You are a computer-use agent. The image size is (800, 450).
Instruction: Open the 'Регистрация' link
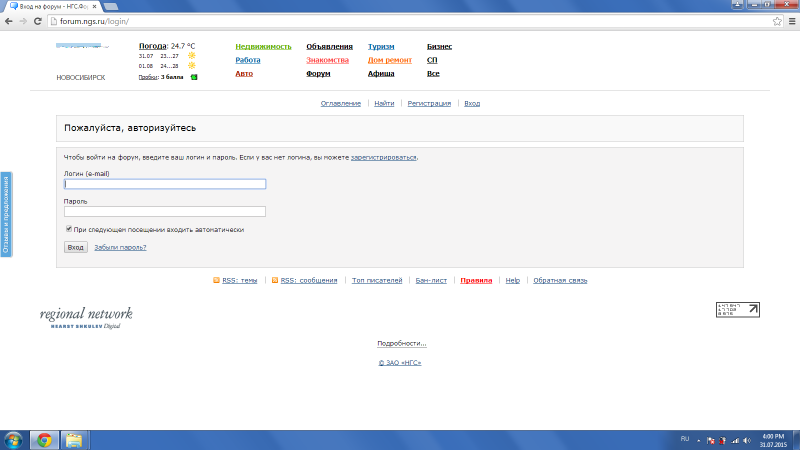(x=429, y=103)
